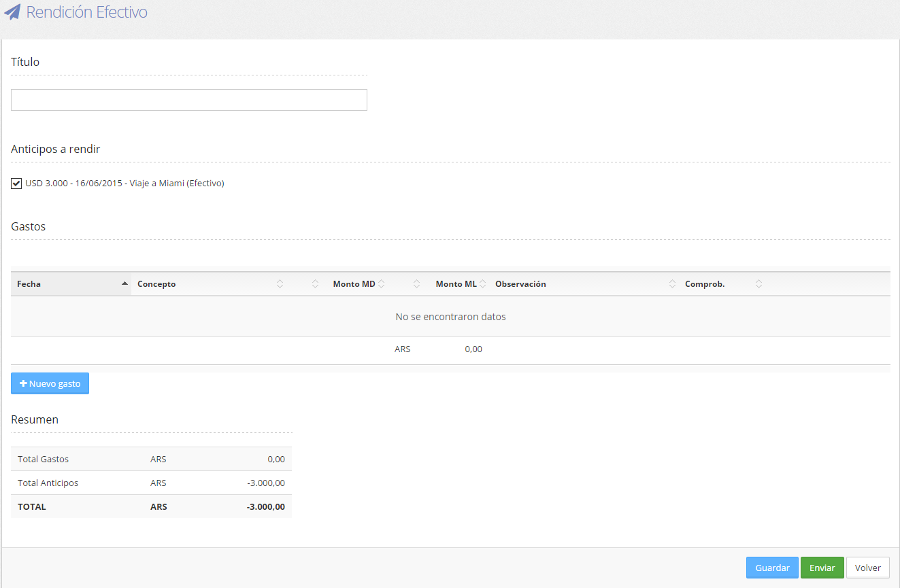Click the 0,00 total in the table footer
Image resolution: width=900 pixels, height=588 pixels.
[x=473, y=349]
